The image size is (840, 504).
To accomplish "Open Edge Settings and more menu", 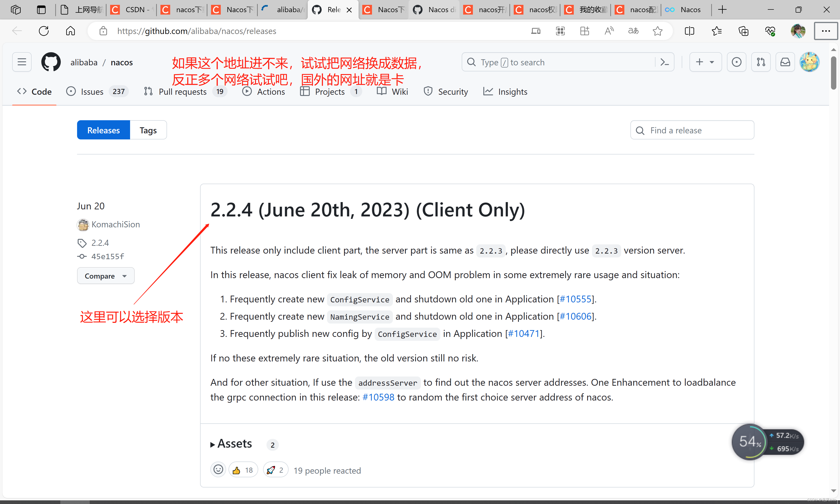I will [x=826, y=31].
